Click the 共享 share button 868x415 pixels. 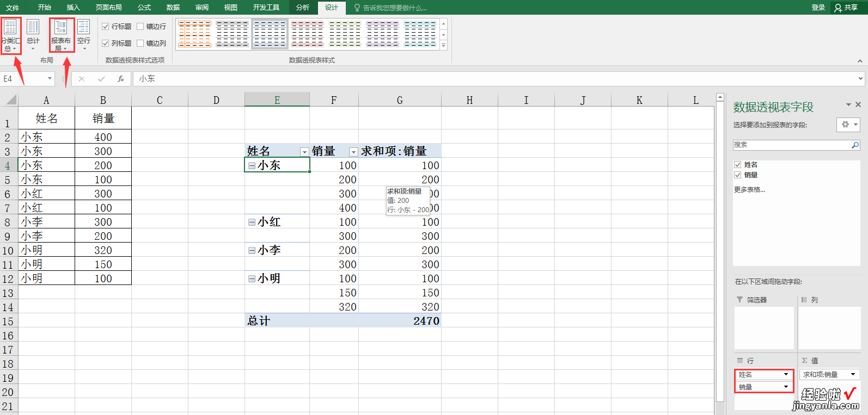coord(846,8)
